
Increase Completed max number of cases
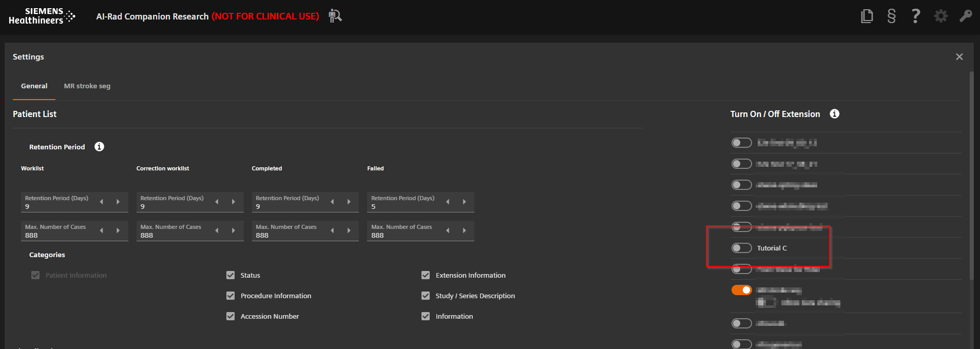pos(349,230)
